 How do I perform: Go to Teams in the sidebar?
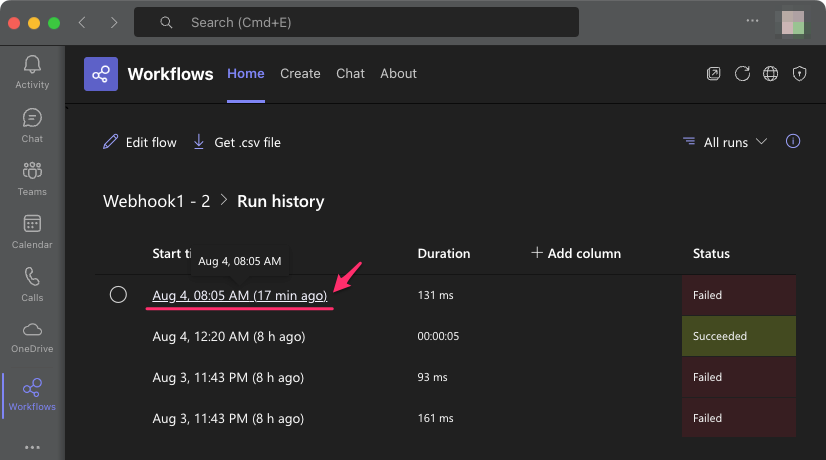[32, 179]
